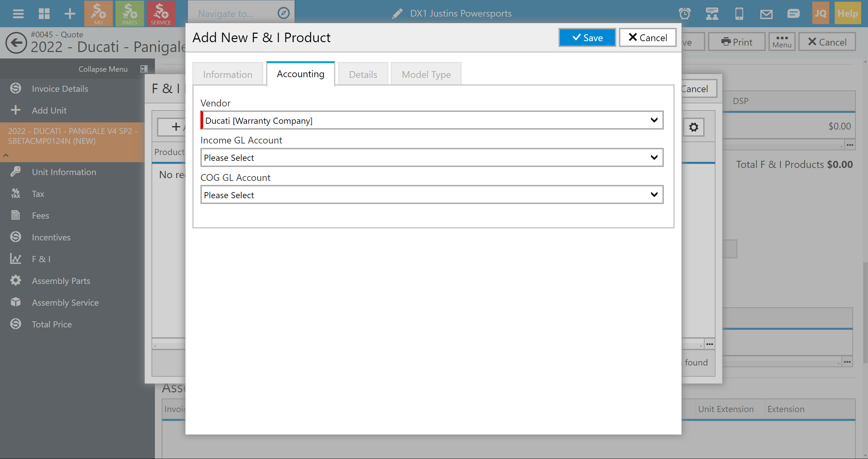Screen dimensions: 868x459
Task: Cancel the Add New F & I Product dialog
Action: point(648,38)
